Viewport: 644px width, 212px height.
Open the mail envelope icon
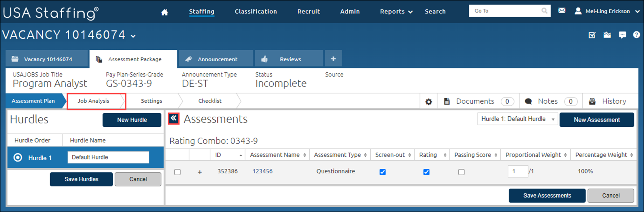tap(562, 10)
